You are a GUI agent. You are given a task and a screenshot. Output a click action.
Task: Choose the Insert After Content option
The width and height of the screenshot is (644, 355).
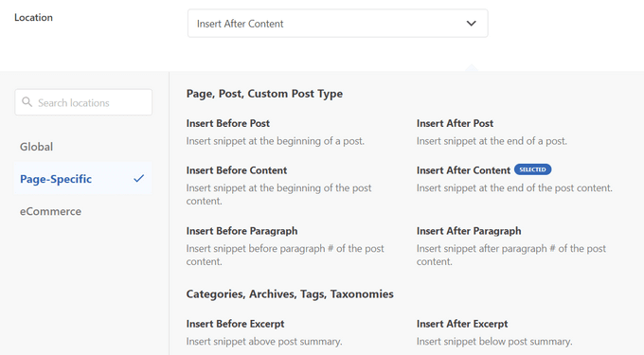[463, 169]
